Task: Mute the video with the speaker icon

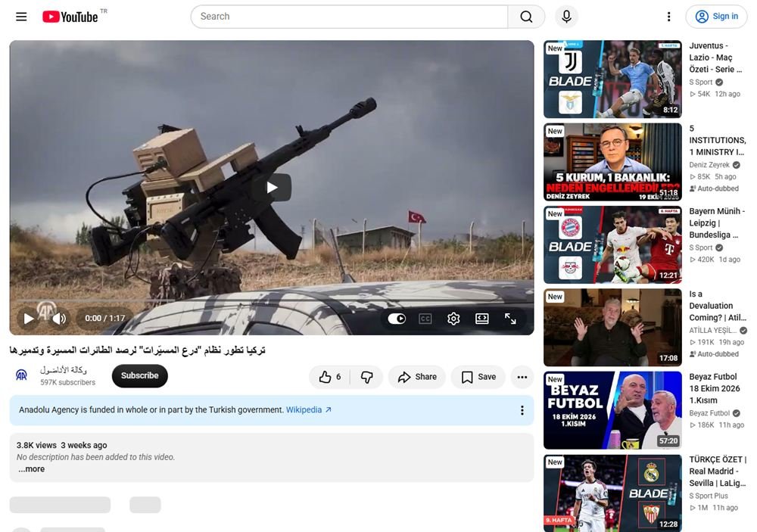Action: (60, 319)
